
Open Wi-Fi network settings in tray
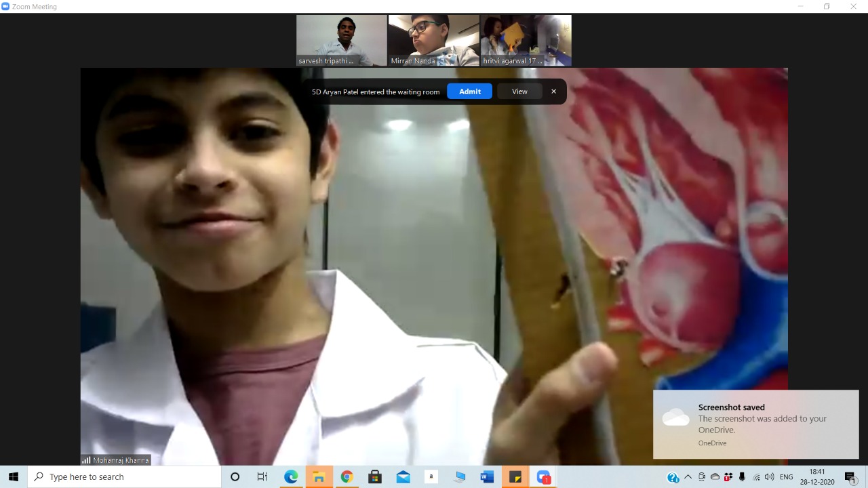pyautogui.click(x=756, y=477)
